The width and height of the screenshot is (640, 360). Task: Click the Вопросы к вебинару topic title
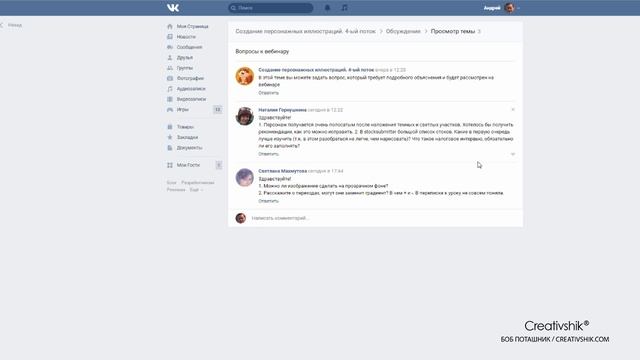pos(262,52)
